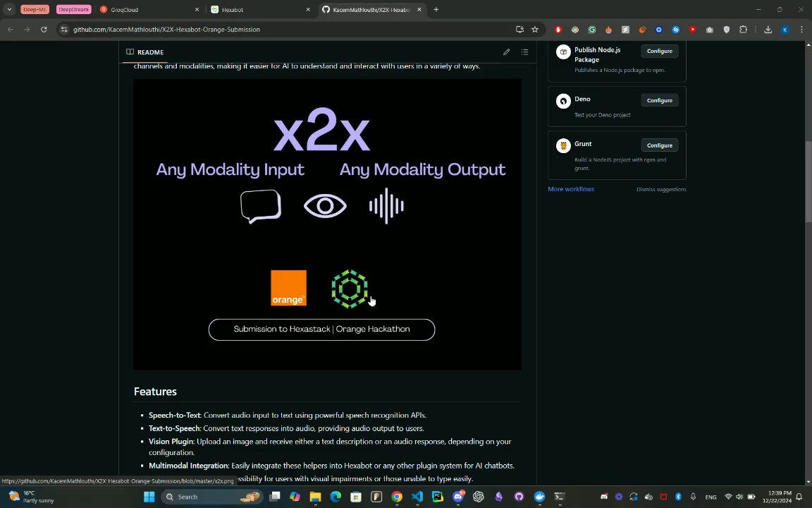
Task: Open the DeepDream tab group
Action: point(73,9)
